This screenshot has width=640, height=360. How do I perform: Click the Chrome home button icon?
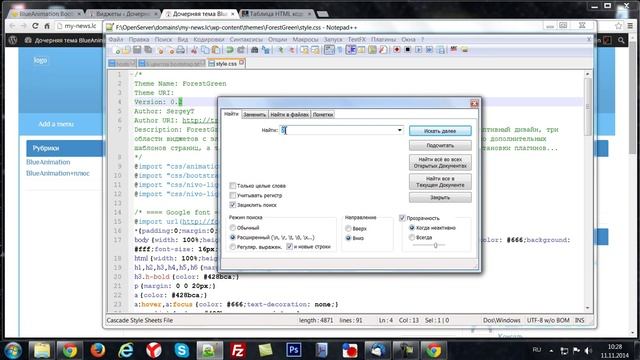(x=47, y=26)
